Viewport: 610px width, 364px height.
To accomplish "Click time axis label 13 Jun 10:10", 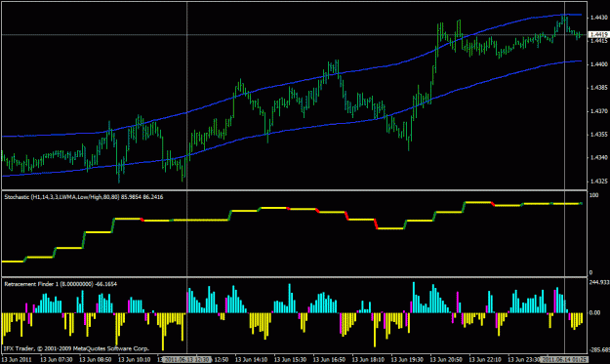I will coord(135,360).
